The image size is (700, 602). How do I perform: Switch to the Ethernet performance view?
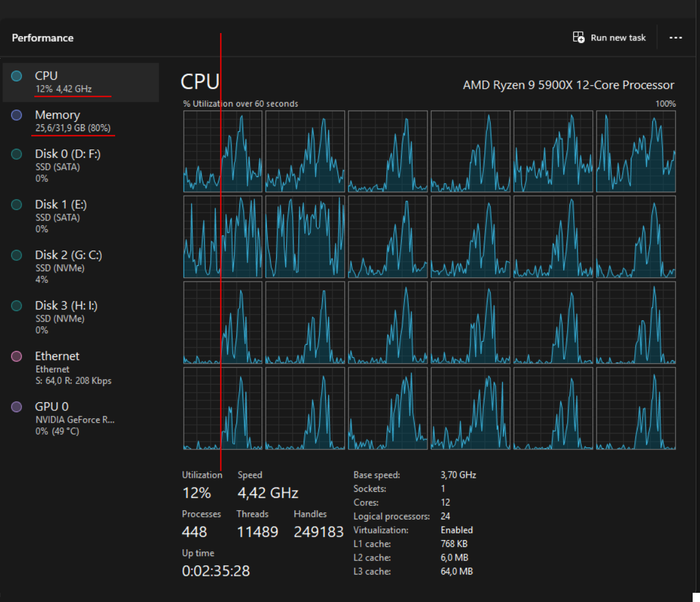point(80,368)
